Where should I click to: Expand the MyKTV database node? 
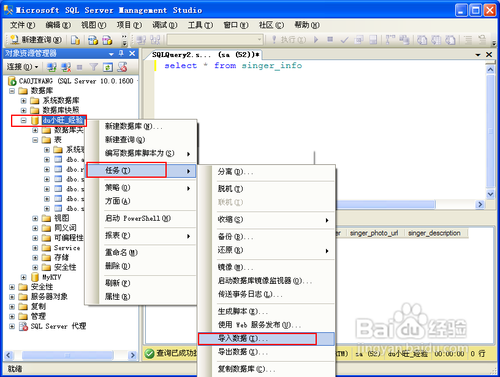pyautogui.click(x=24, y=277)
